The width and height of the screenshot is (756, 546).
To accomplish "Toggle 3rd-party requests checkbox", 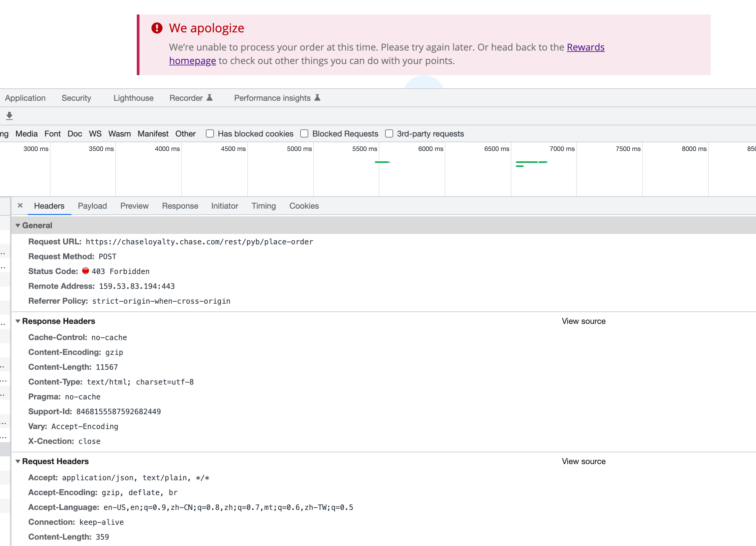I will click(x=389, y=134).
